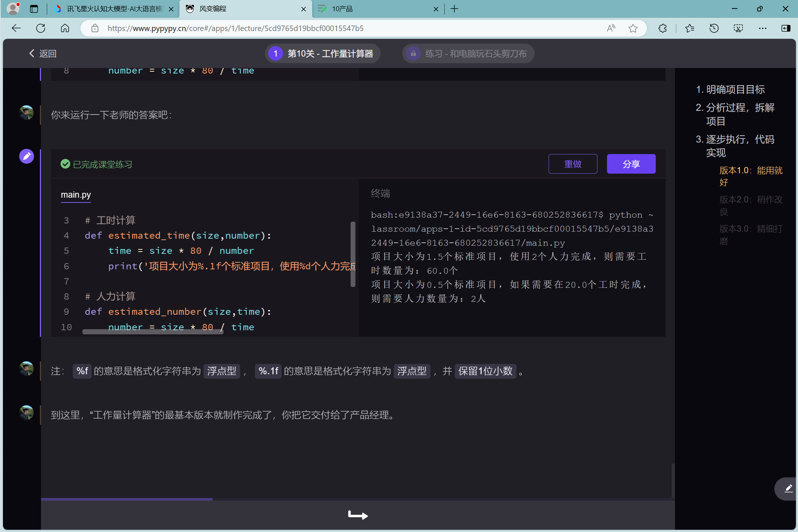Viewport: 798px width, 532px height.
Task: Click the # 工时计算 comment line
Action: (110, 221)
